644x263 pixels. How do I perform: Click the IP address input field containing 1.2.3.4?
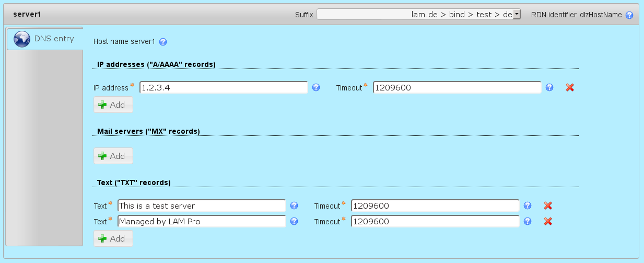coord(224,88)
